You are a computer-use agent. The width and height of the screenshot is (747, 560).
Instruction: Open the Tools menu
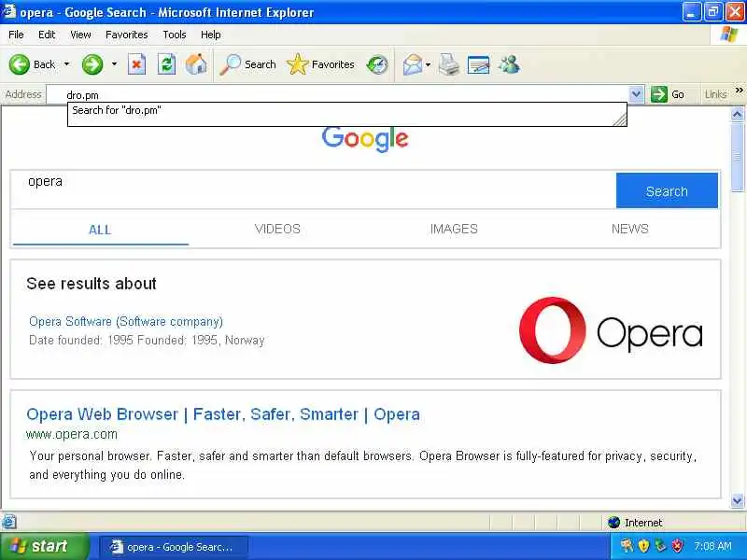(175, 35)
